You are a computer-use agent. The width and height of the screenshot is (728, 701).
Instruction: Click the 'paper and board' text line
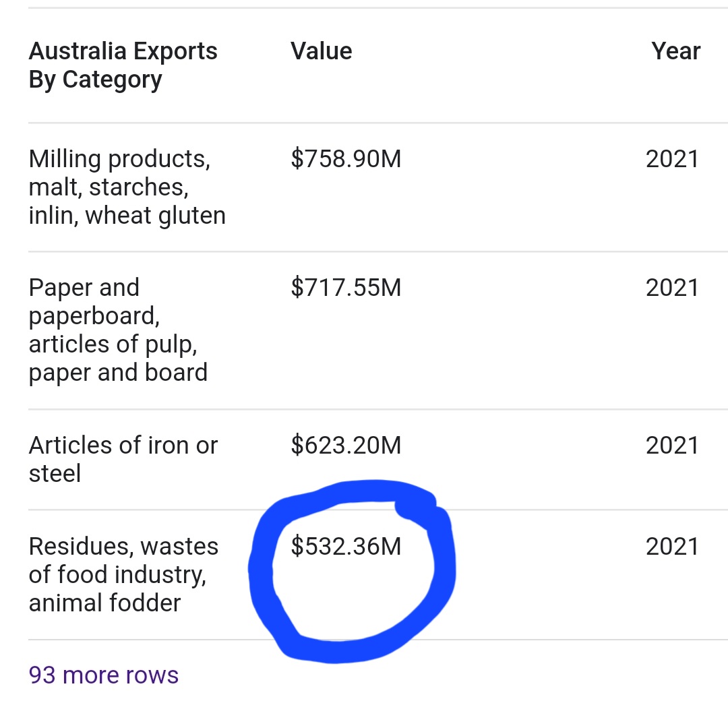pyautogui.click(x=118, y=373)
